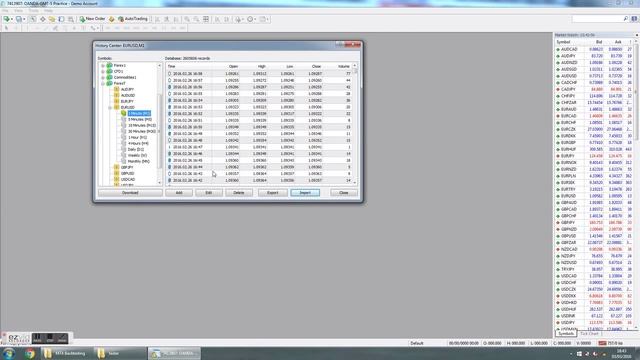Select GBPJPY in the Symbols tree
Screen dimensions: 640x360
[127, 167]
